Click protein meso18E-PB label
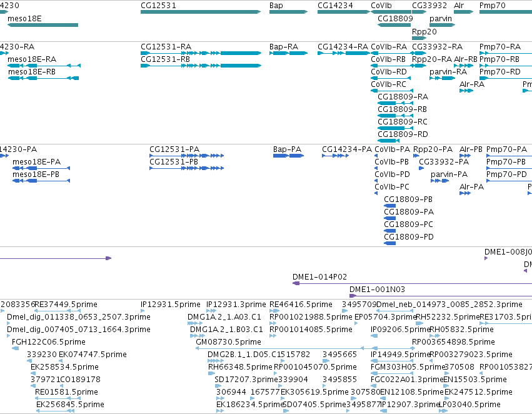 (36, 174)
